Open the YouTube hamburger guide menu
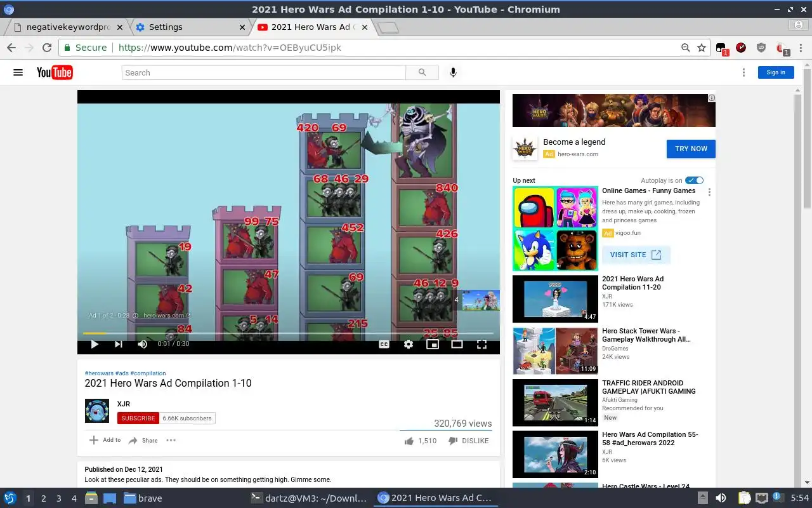 18,72
